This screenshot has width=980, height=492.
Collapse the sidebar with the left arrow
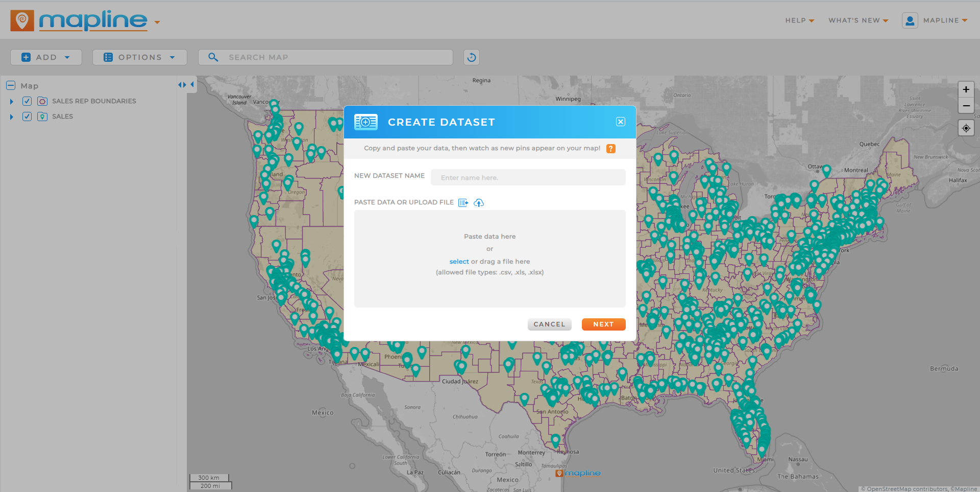192,85
